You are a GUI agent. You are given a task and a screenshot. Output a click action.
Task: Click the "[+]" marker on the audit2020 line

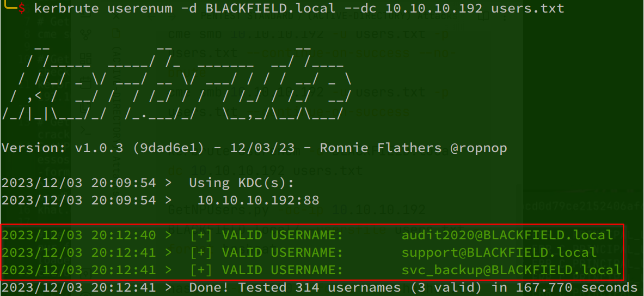pyautogui.click(x=201, y=235)
